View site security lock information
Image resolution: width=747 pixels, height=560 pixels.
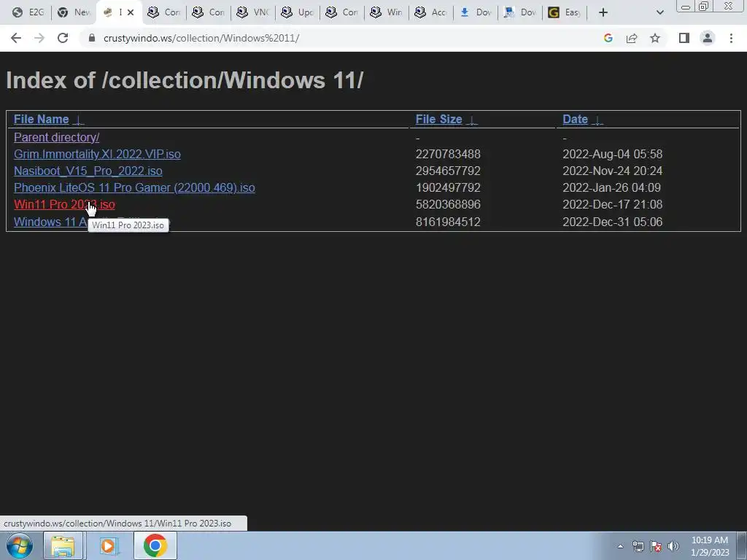click(92, 38)
